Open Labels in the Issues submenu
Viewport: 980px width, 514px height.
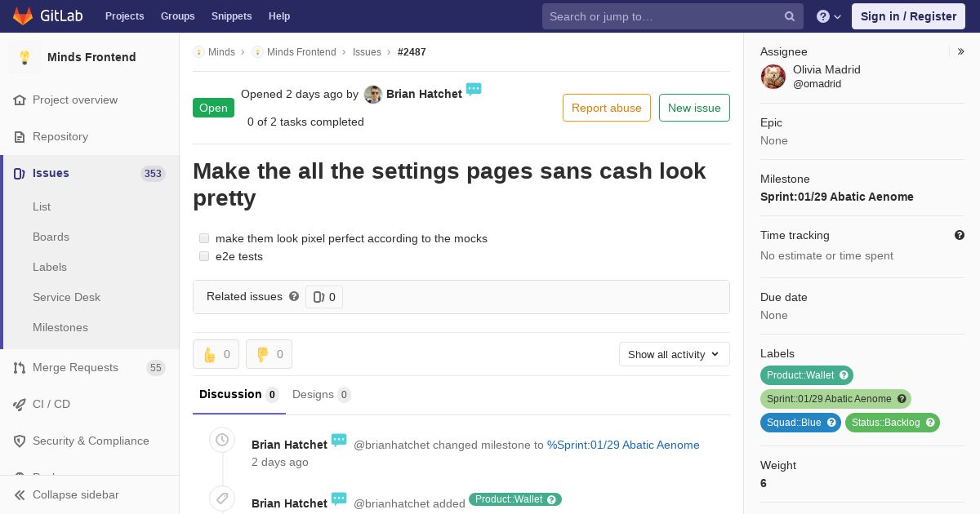[50, 267]
